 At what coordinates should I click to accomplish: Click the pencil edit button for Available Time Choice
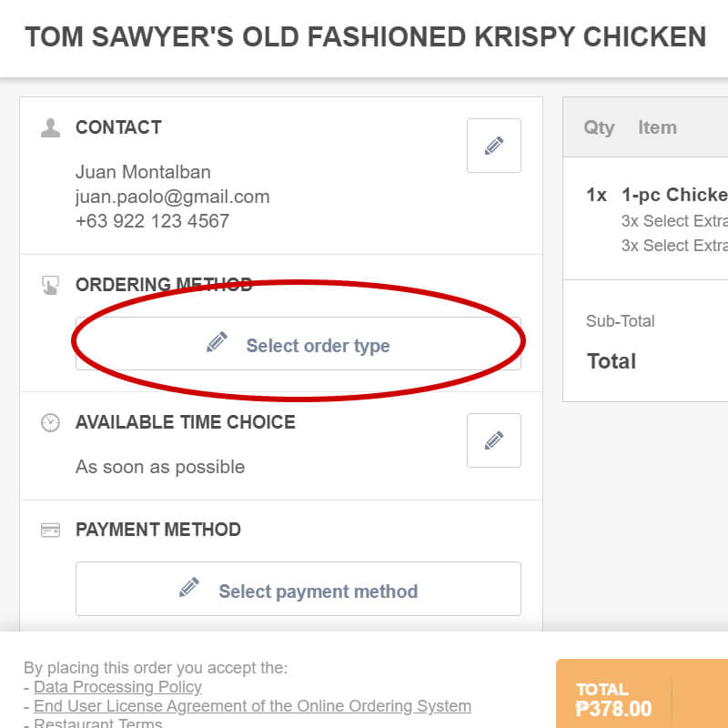pos(493,440)
